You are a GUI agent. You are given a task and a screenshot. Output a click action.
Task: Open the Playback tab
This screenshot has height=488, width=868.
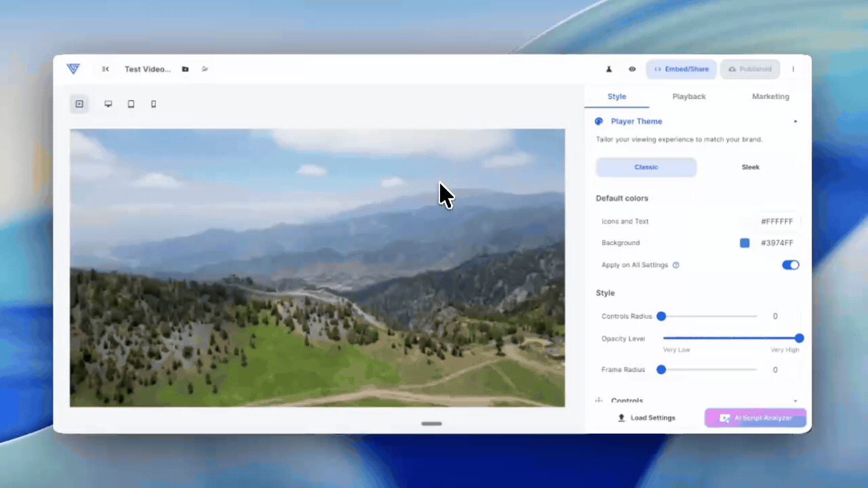[689, 96]
